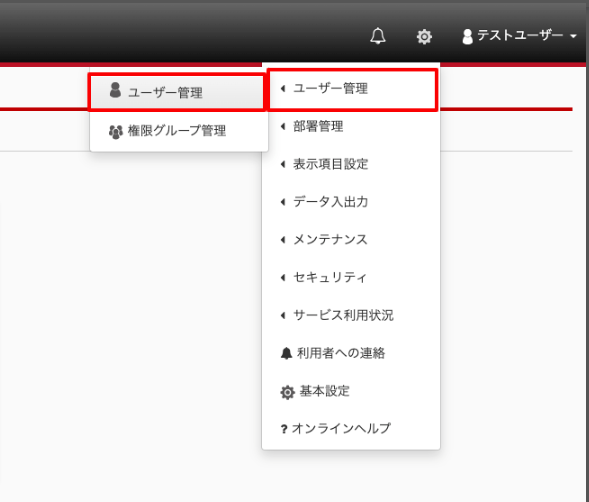
Task: Click the group icon beside 権限グループ管理
Action: coord(115,132)
